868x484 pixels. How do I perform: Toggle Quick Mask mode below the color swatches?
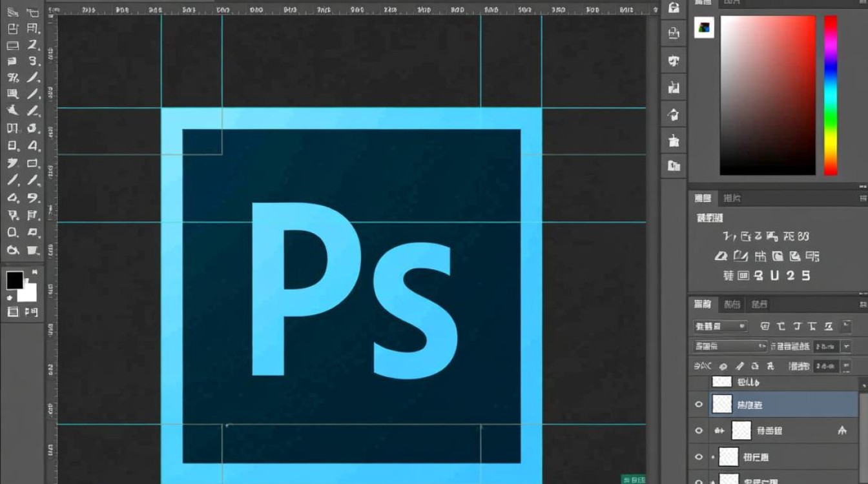pyautogui.click(x=12, y=312)
